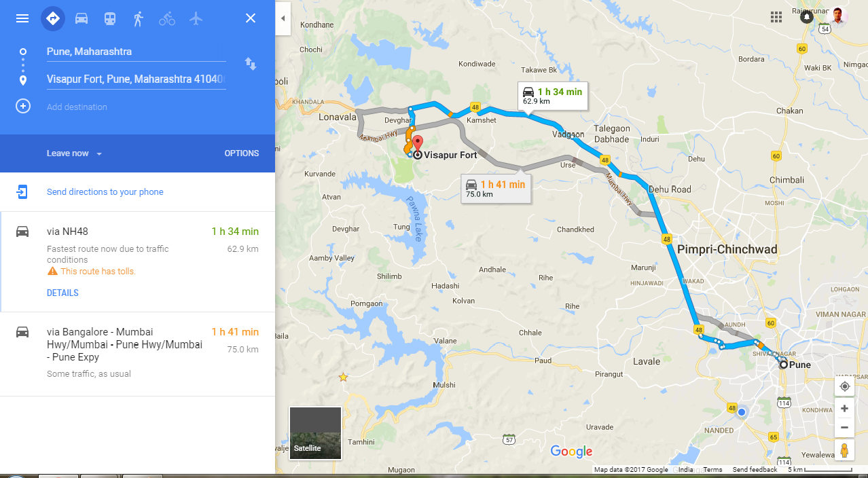Select the transit travel mode icon

point(110,18)
